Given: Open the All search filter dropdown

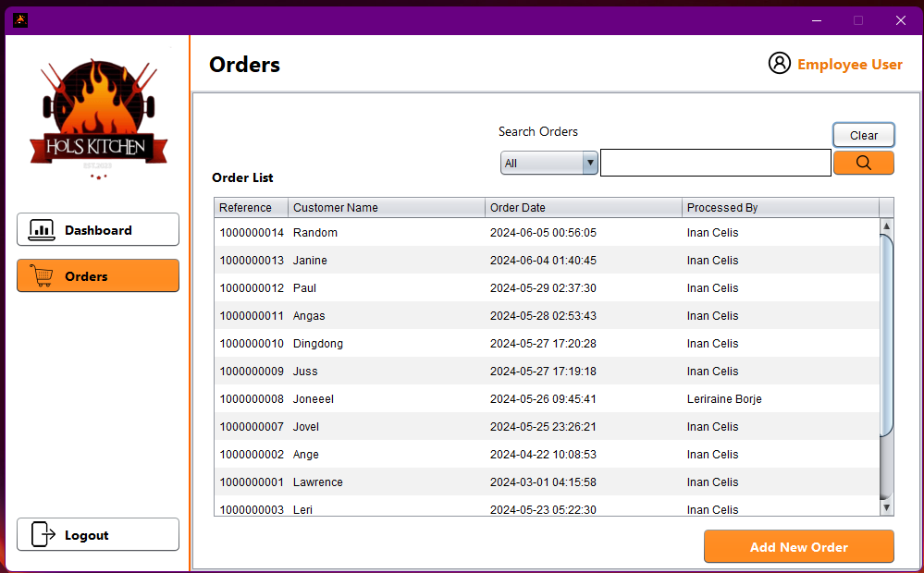Looking at the screenshot, I should (x=549, y=164).
